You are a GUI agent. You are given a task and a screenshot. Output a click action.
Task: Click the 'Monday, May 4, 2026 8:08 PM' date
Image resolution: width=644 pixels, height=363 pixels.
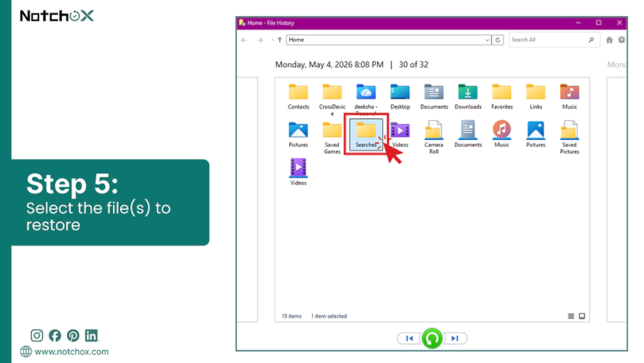pos(330,64)
